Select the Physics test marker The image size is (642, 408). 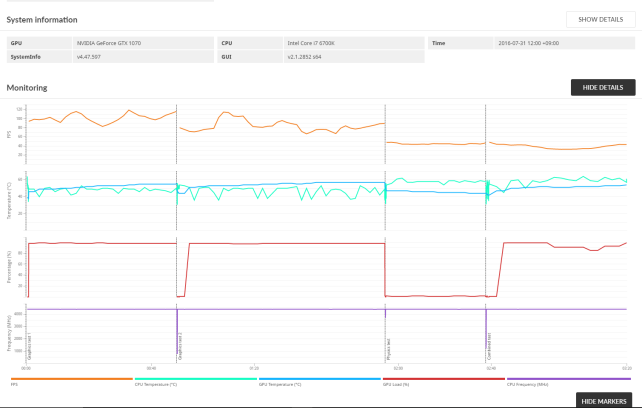point(389,349)
